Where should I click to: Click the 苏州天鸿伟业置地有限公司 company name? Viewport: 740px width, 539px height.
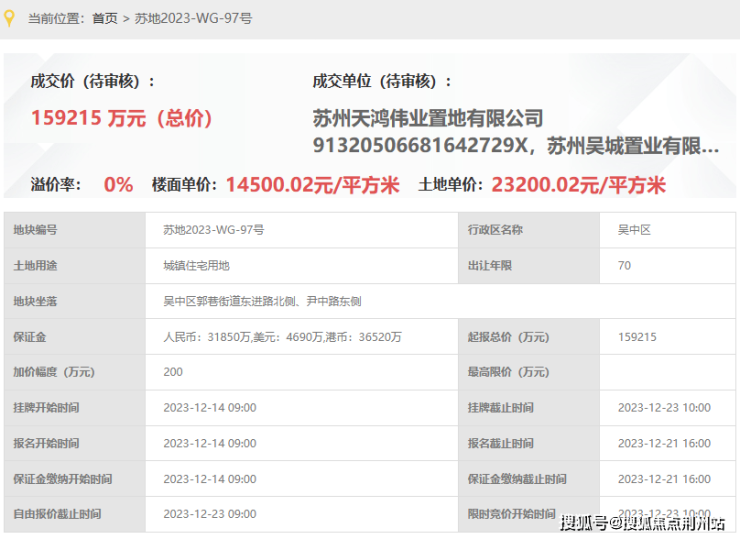(428, 118)
